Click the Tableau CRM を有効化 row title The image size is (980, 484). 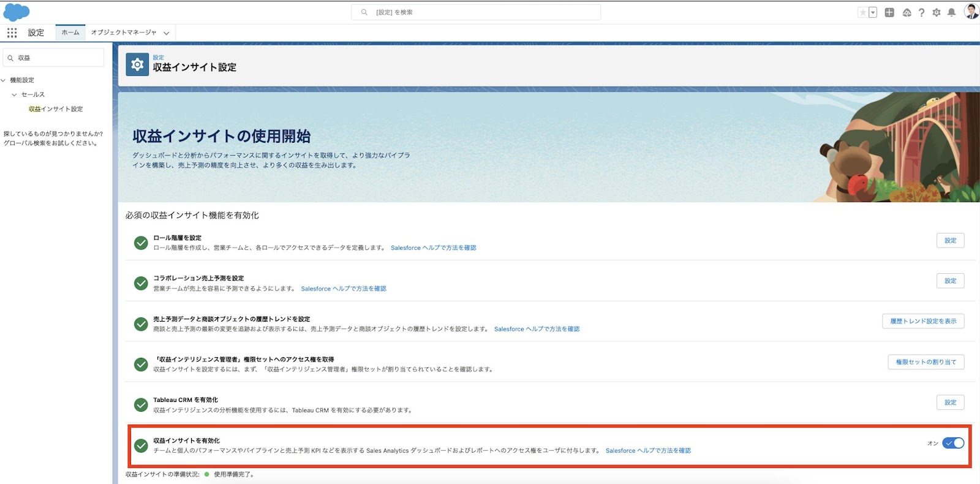(x=186, y=399)
